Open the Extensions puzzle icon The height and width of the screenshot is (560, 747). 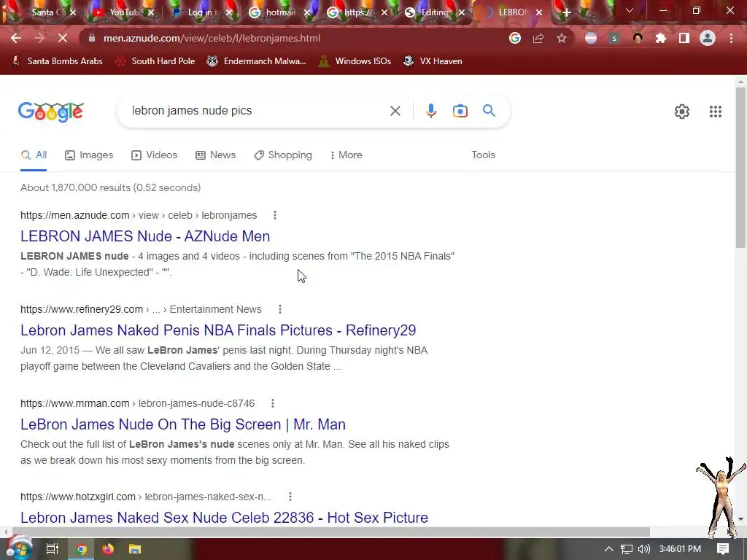661,38
